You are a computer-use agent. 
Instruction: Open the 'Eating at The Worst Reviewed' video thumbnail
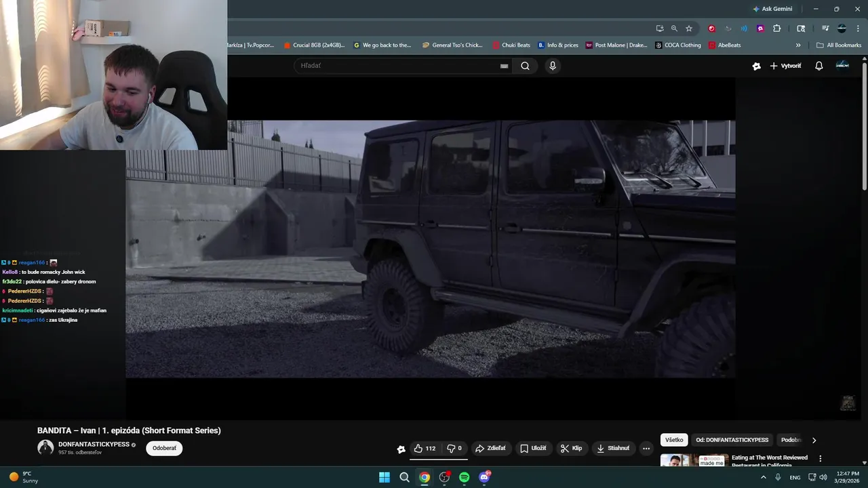(x=694, y=460)
